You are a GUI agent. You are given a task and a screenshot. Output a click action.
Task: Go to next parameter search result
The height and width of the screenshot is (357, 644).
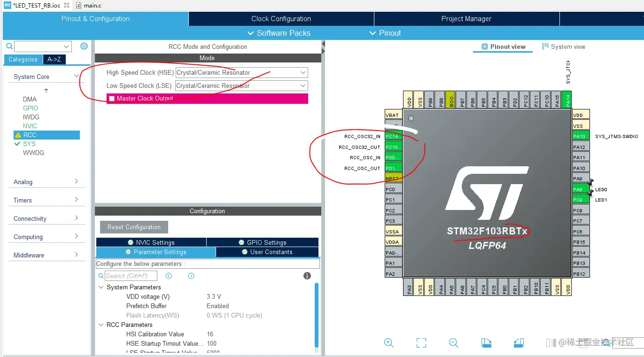pyautogui.click(x=191, y=276)
